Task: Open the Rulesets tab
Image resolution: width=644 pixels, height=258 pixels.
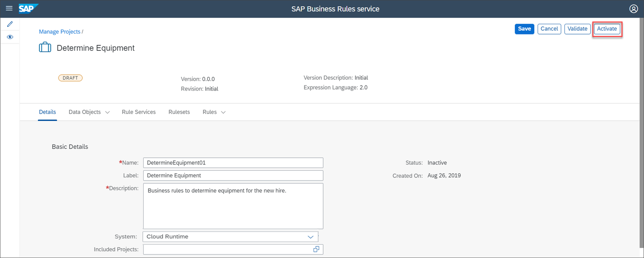Action: (x=179, y=112)
